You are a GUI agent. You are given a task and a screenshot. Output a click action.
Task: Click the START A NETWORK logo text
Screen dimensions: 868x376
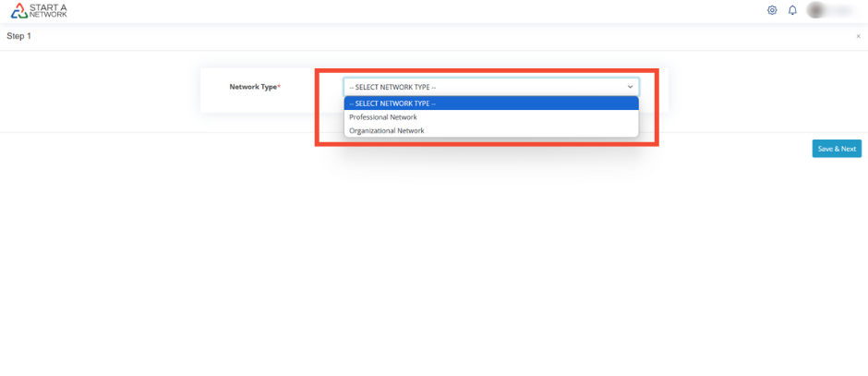tap(49, 11)
